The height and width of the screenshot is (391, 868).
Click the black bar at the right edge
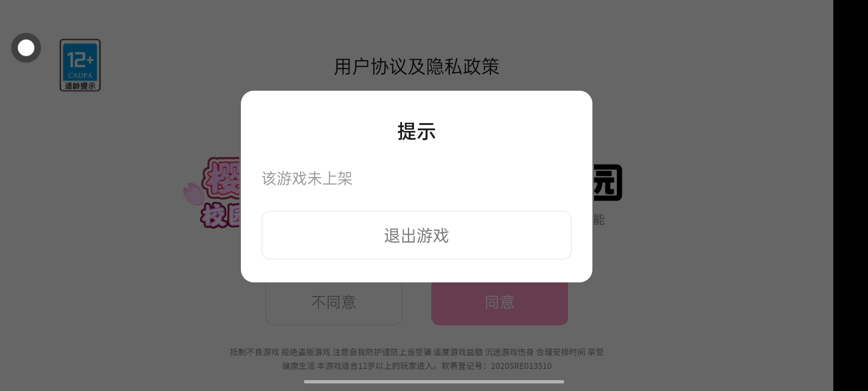coord(851,195)
